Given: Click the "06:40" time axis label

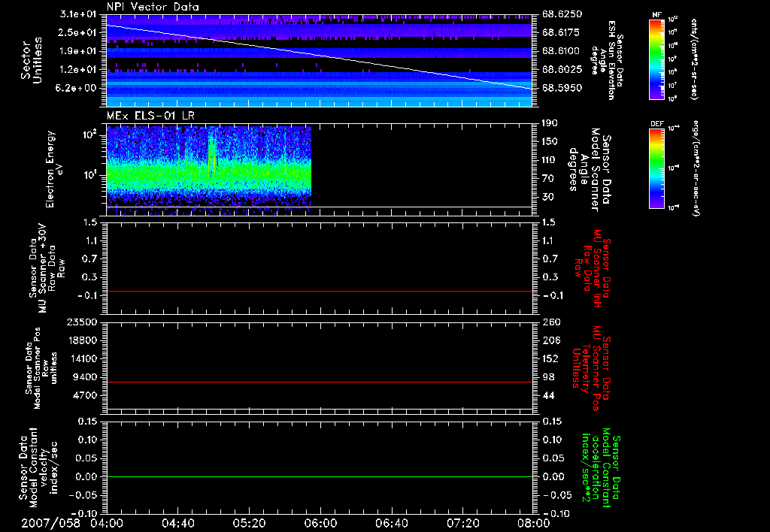Looking at the screenshot, I should click(x=391, y=523).
